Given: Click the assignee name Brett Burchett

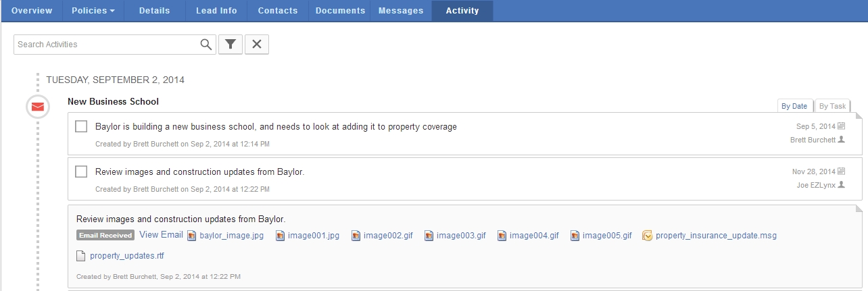Looking at the screenshot, I should click(813, 140).
